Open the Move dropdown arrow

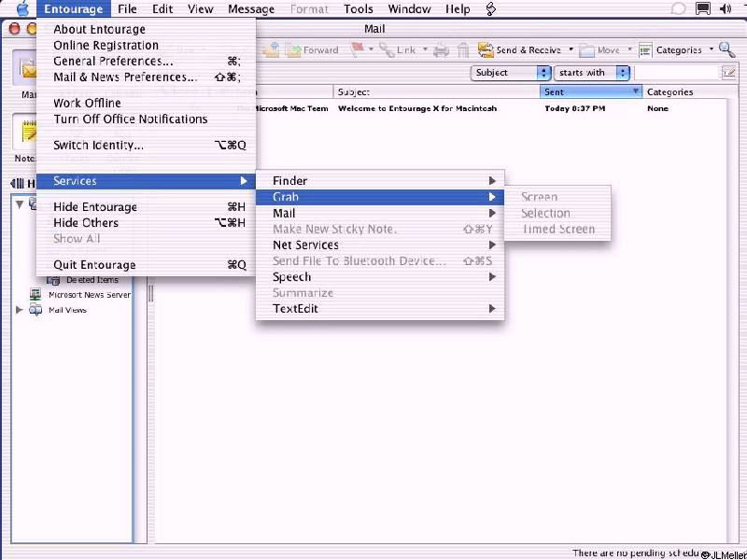click(x=629, y=49)
